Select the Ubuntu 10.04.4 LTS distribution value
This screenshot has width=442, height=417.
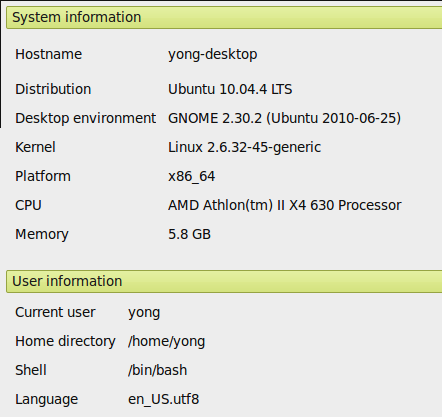[x=230, y=89]
